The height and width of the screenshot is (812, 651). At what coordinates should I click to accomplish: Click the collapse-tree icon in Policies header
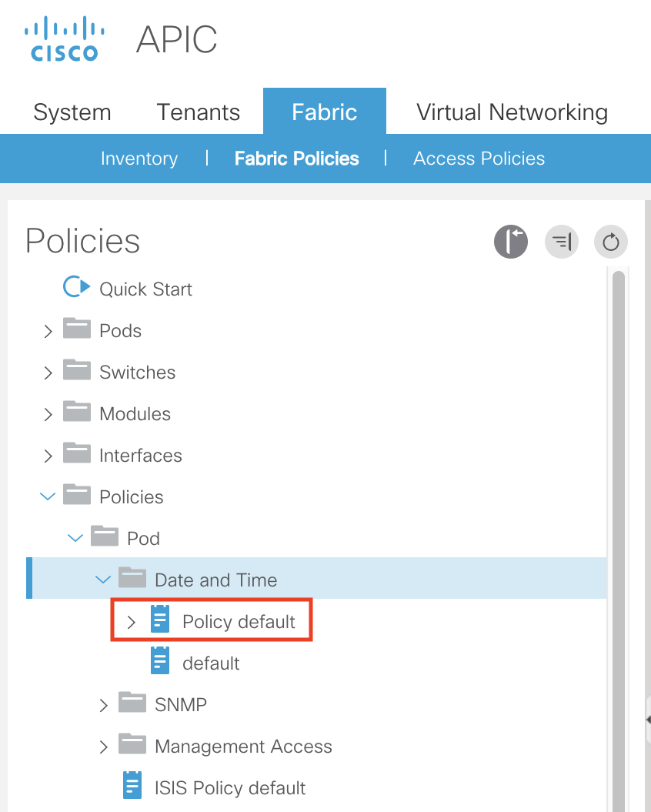point(562,242)
